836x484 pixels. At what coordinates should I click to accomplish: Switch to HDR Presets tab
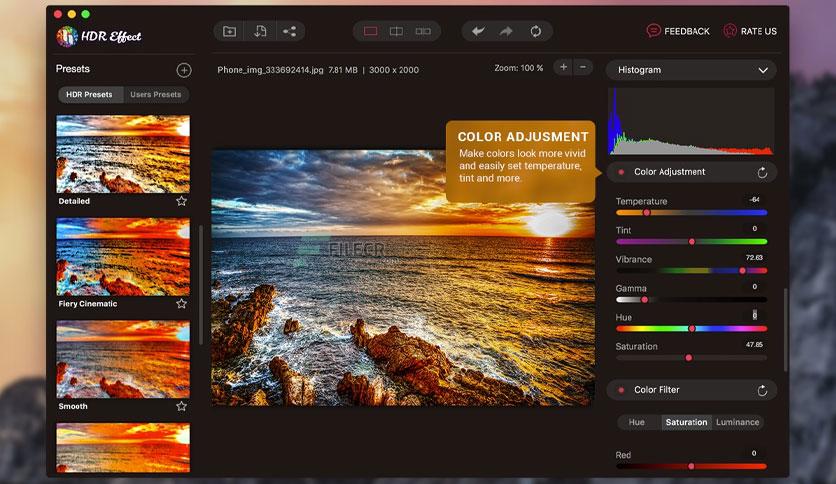click(90, 94)
